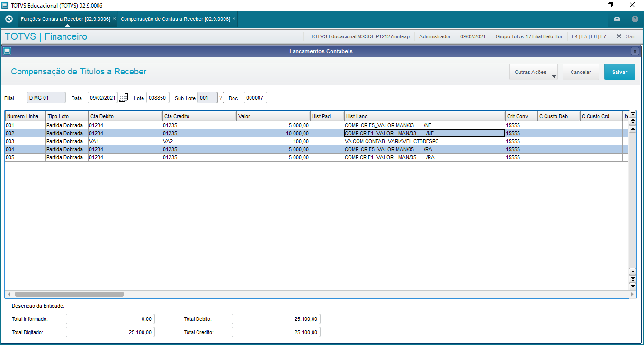Click the Crit Conv column header
Viewport: 644px width, 345px height.
(x=521, y=116)
